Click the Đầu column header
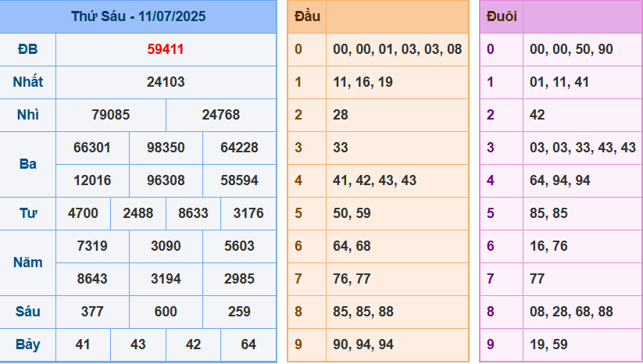This screenshot has height=364, width=643. (307, 16)
